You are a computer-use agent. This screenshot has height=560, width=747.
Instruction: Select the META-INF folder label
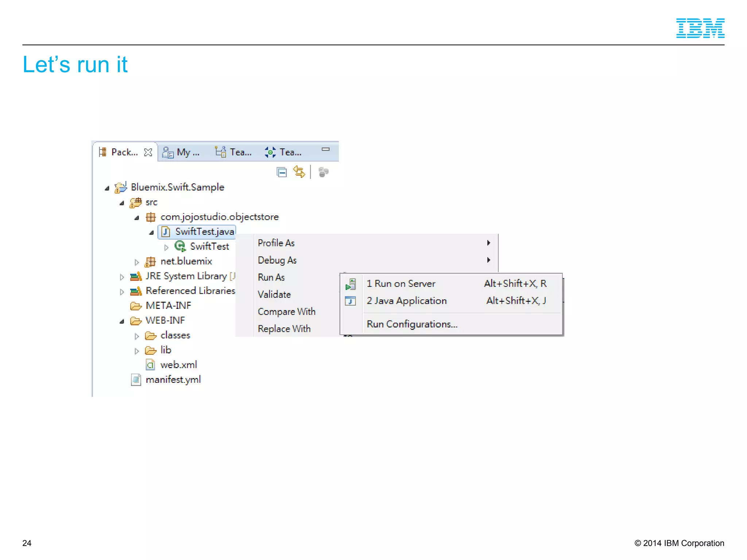[x=168, y=306]
